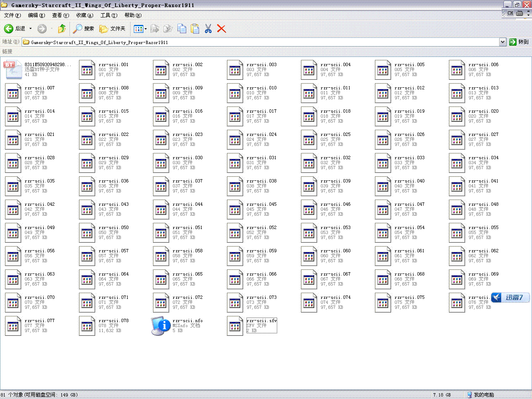Toggle the Folders (文件夹) pane
Viewport: 532px width, 399px height.
pyautogui.click(x=112, y=29)
